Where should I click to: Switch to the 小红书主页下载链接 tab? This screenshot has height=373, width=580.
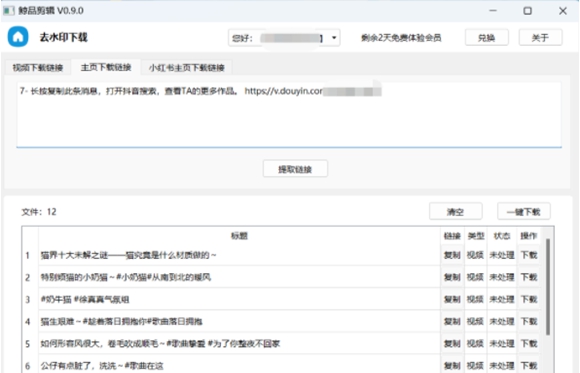186,68
